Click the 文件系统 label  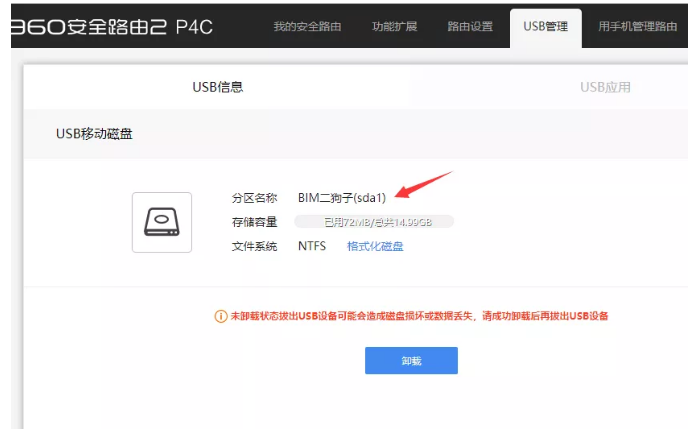(x=255, y=246)
